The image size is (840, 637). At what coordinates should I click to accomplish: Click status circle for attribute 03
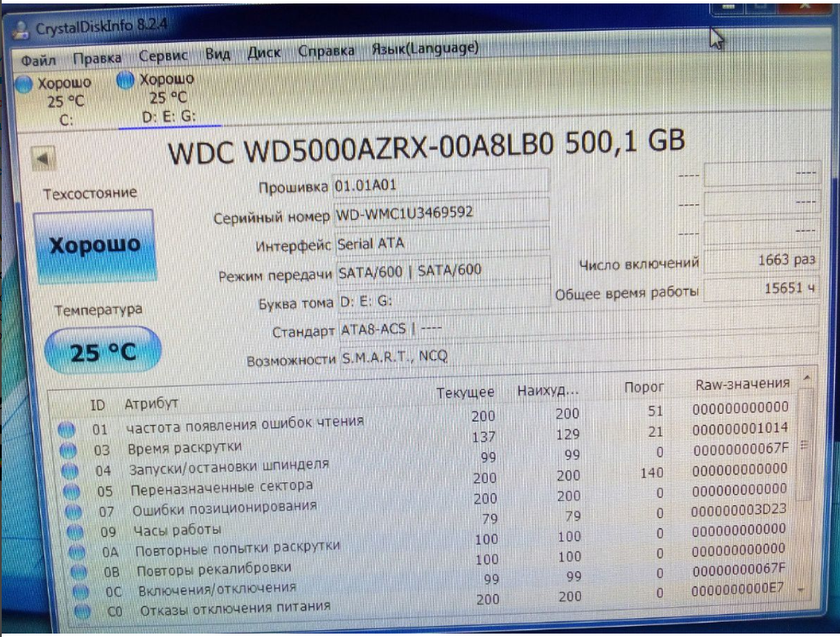coord(68,451)
